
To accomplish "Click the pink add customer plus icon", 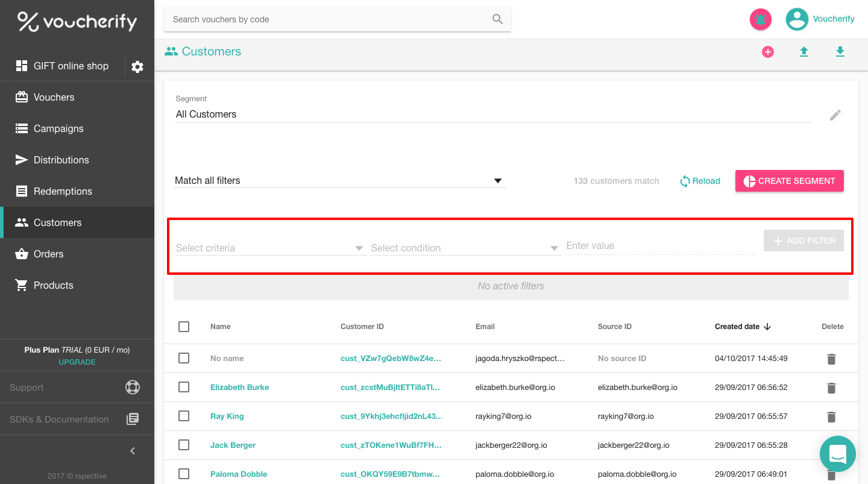I will pos(768,52).
